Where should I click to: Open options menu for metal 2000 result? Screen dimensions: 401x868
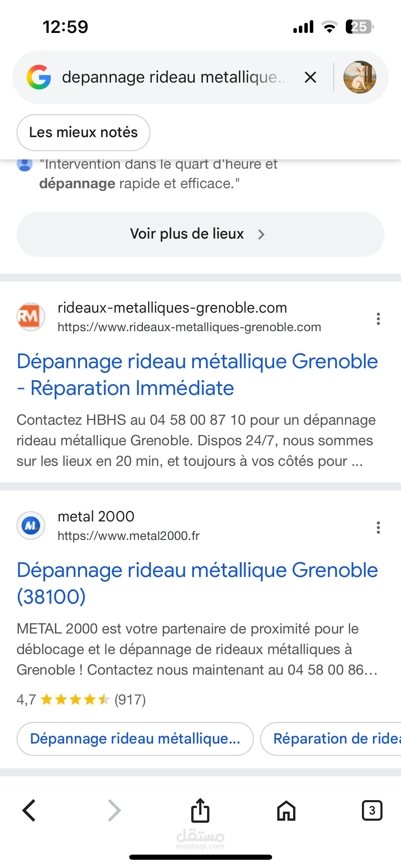coord(378,528)
